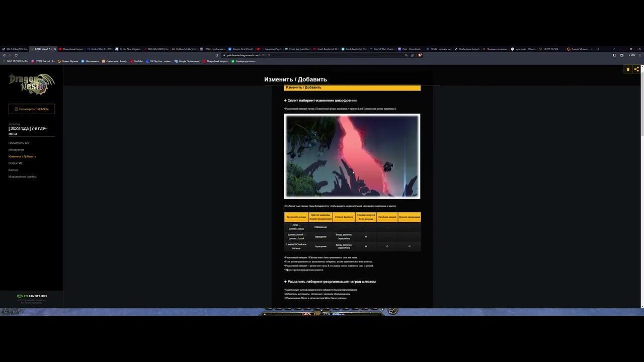
Task: Switch to 'Яндекс Музыка' tab at right
Action: [580, 49]
